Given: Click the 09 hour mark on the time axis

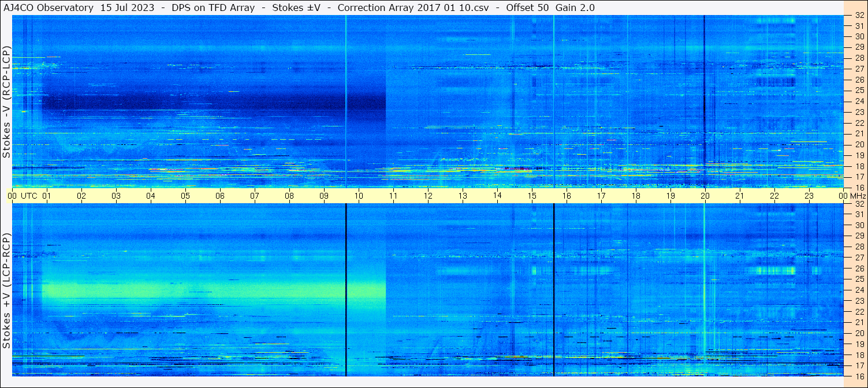Looking at the screenshot, I should [x=324, y=196].
